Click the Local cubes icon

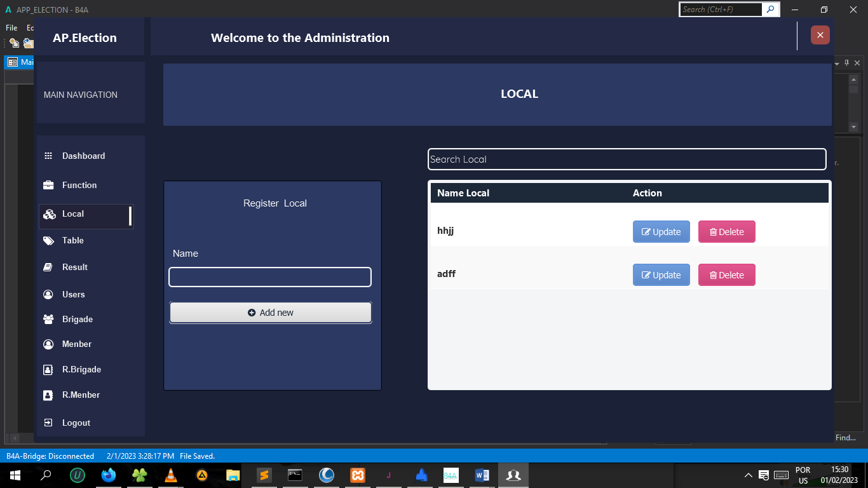pyautogui.click(x=49, y=214)
